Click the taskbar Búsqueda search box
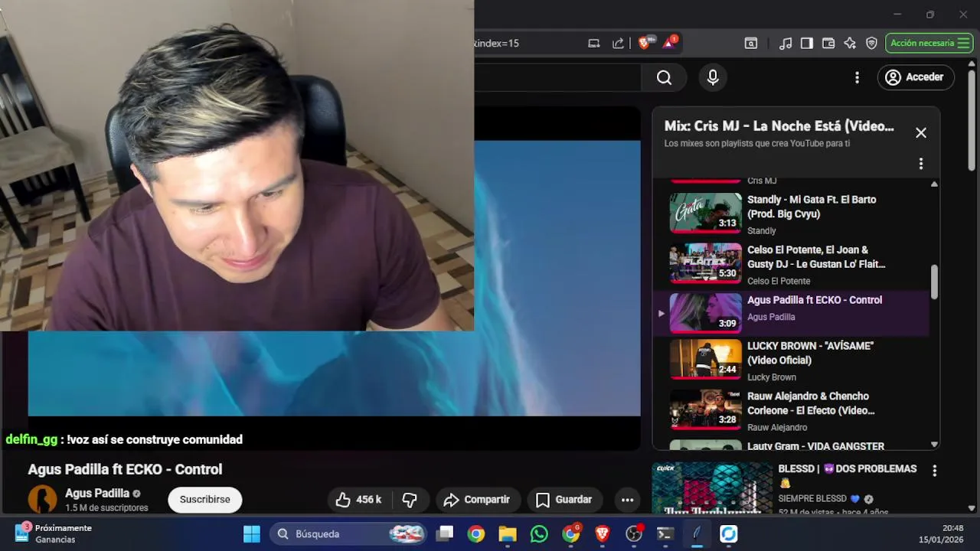This screenshot has height=551, width=980. click(x=348, y=533)
